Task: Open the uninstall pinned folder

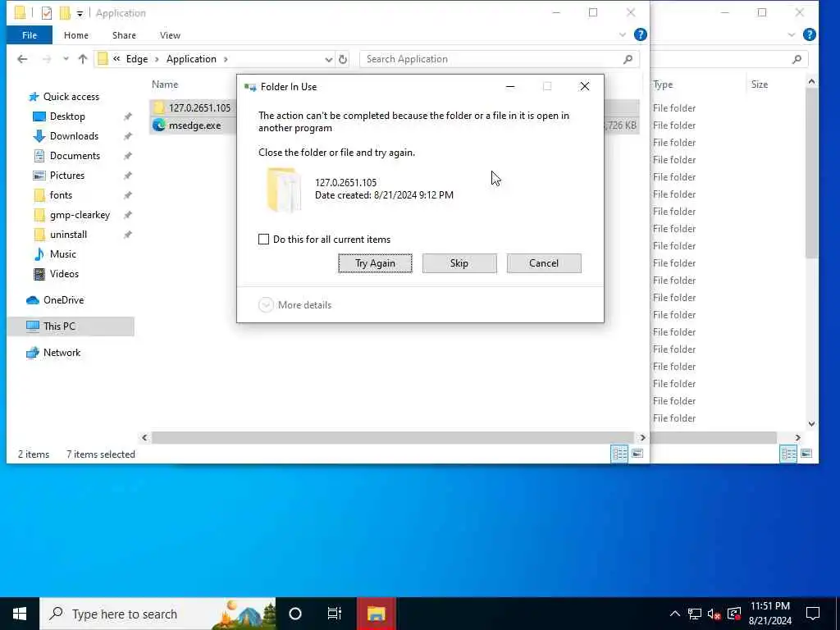Action: click(x=68, y=235)
